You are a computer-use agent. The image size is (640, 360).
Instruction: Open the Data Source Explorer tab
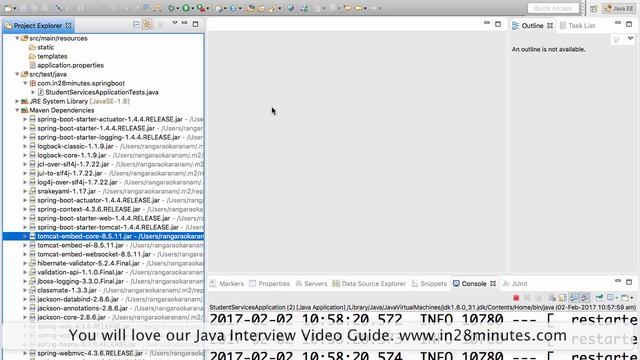369,283
